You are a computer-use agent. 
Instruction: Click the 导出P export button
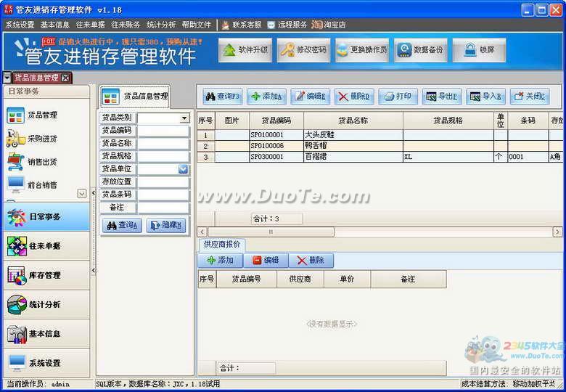(x=442, y=97)
